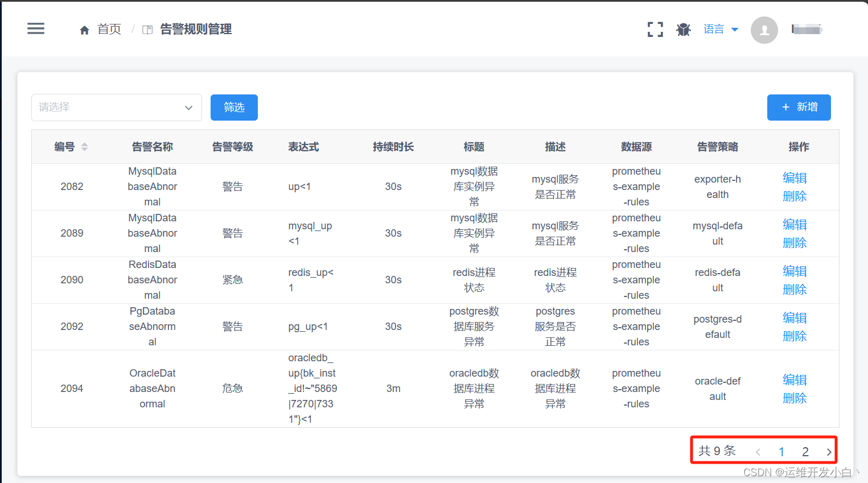Edit rule 2090 via 编辑
Screen dimensions: 868x483
(795, 271)
